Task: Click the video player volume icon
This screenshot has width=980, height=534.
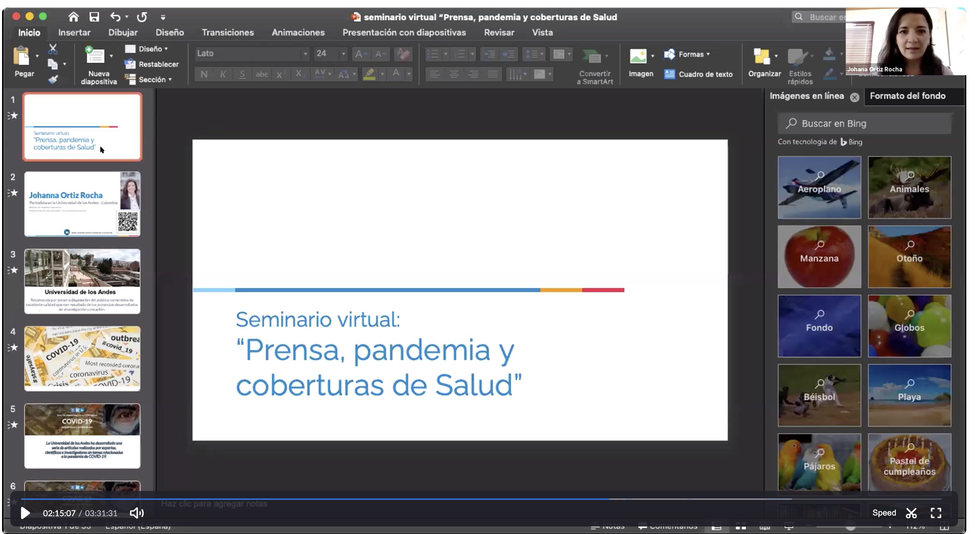Action: click(137, 513)
